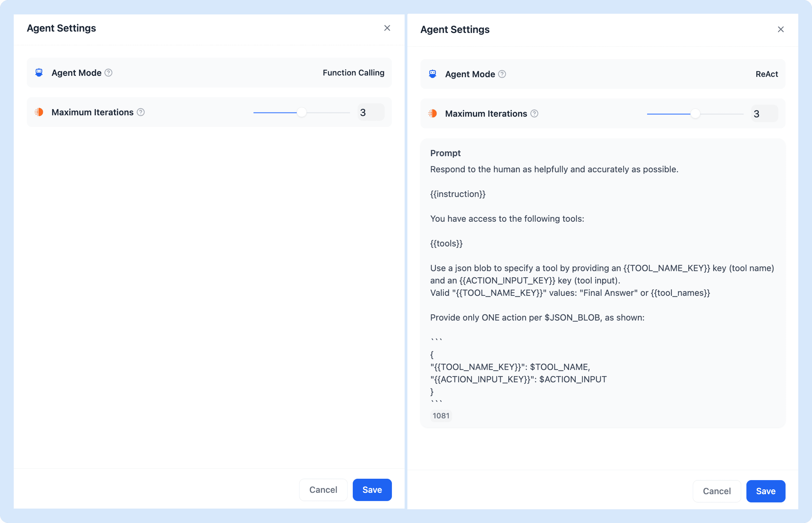
Task: Click Save in the Function Calling dialog
Action: click(372, 490)
